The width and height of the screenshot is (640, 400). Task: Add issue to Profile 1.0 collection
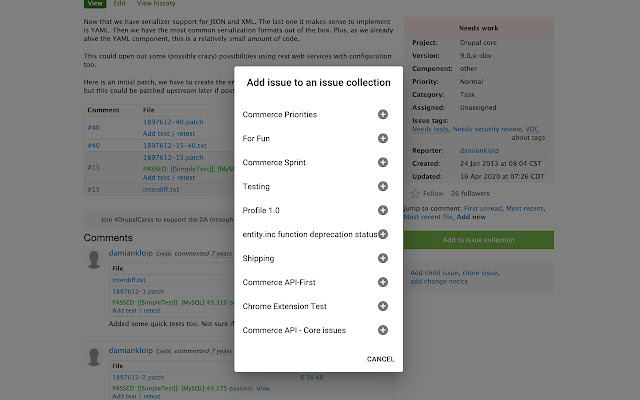click(382, 210)
